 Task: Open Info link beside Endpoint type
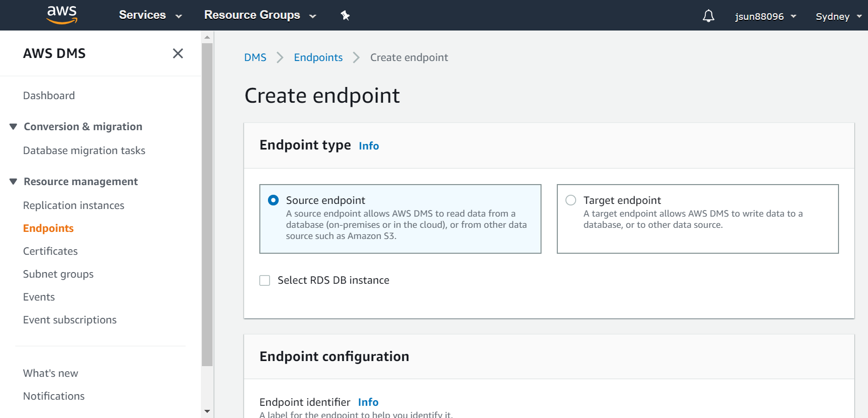pos(369,146)
